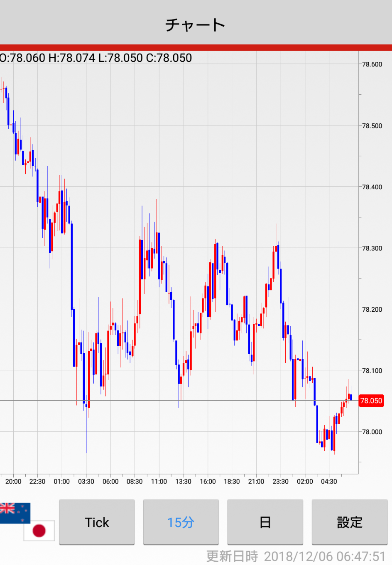Select the 78.300 price axis label
The width and height of the screenshot is (392, 565).
[x=372, y=248]
